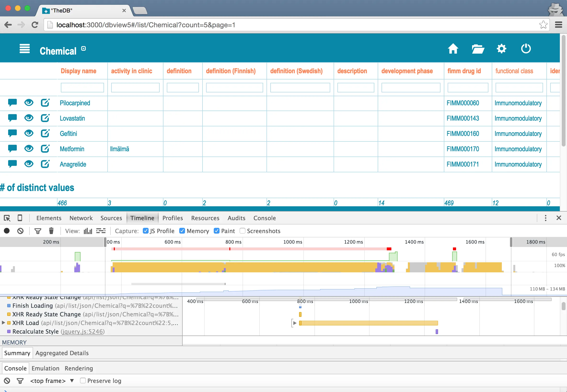Click the garbage collect trash icon
This screenshot has width=567, height=392.
[x=51, y=231]
